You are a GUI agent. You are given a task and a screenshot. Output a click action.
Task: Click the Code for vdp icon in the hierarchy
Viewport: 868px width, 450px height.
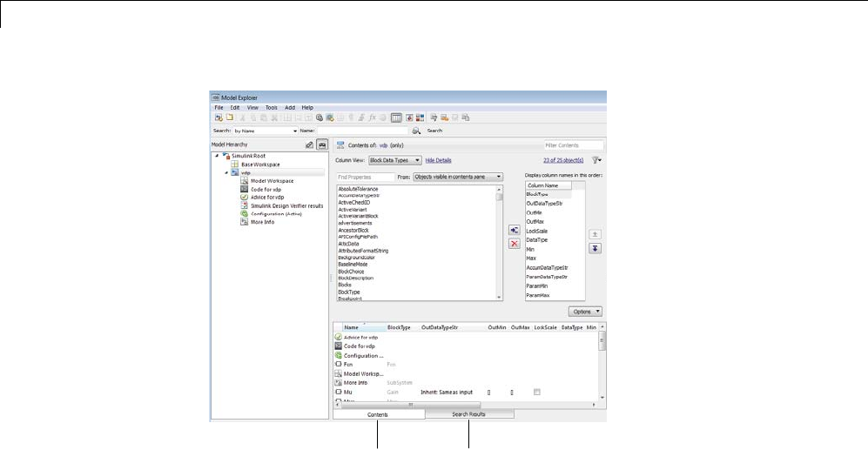(244, 189)
